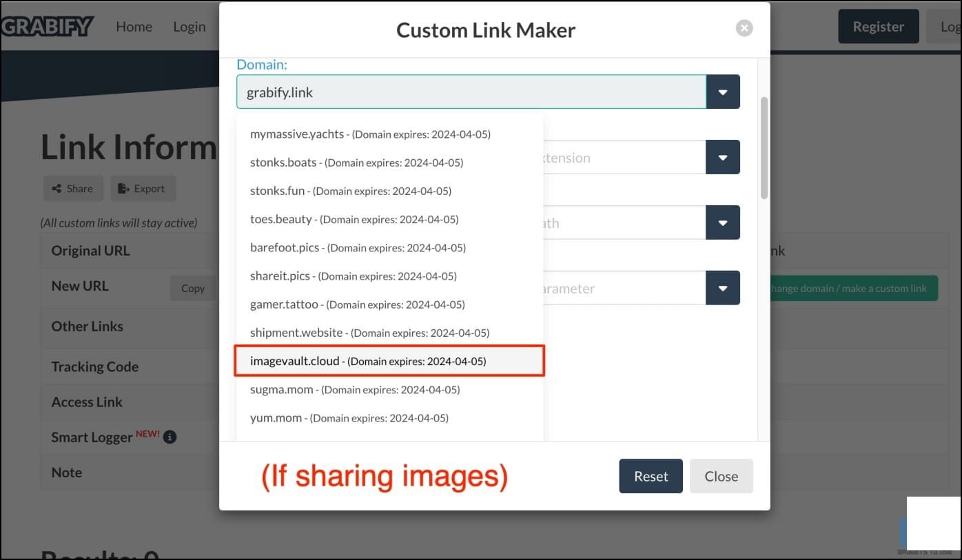This screenshot has height=560, width=962.
Task: Choose yum.mom domain option
Action: coord(389,417)
